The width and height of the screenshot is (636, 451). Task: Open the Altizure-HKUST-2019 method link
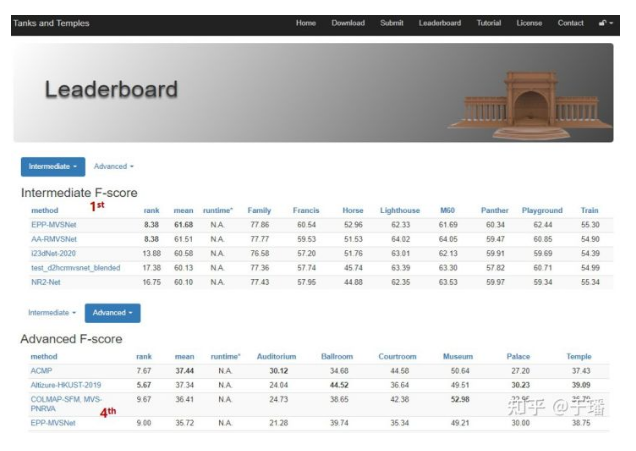pos(66,384)
